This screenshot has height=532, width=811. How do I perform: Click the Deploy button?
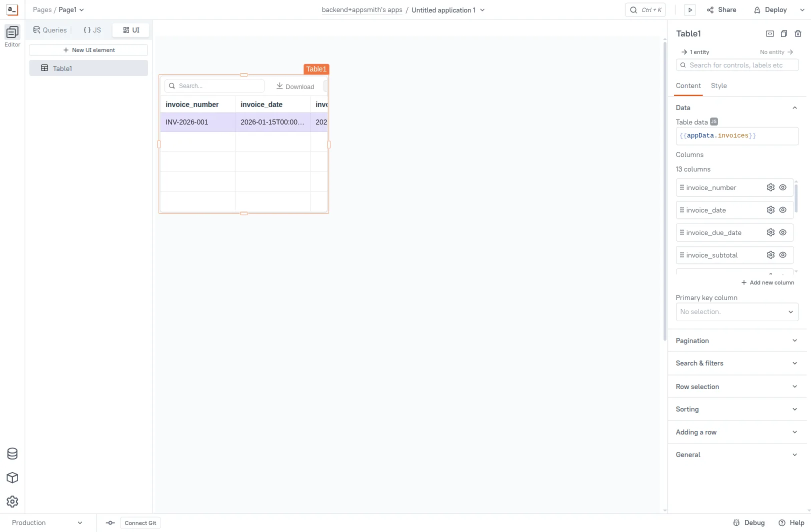[x=770, y=10]
